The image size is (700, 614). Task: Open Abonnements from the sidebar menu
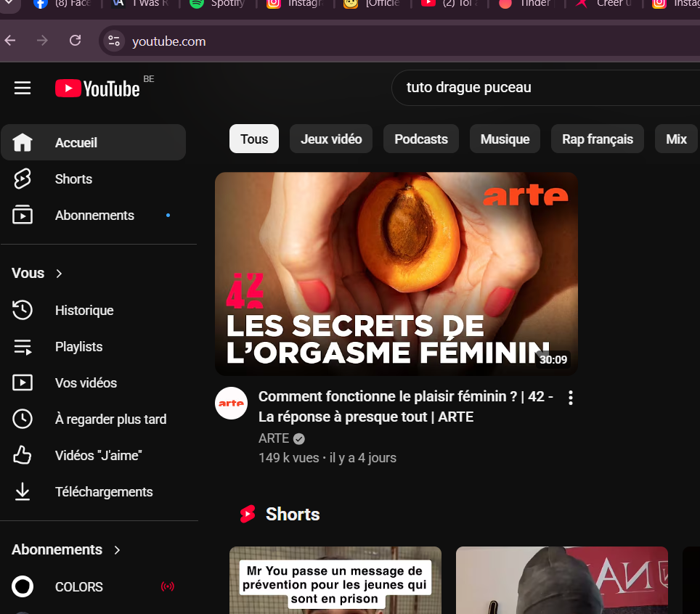94,216
